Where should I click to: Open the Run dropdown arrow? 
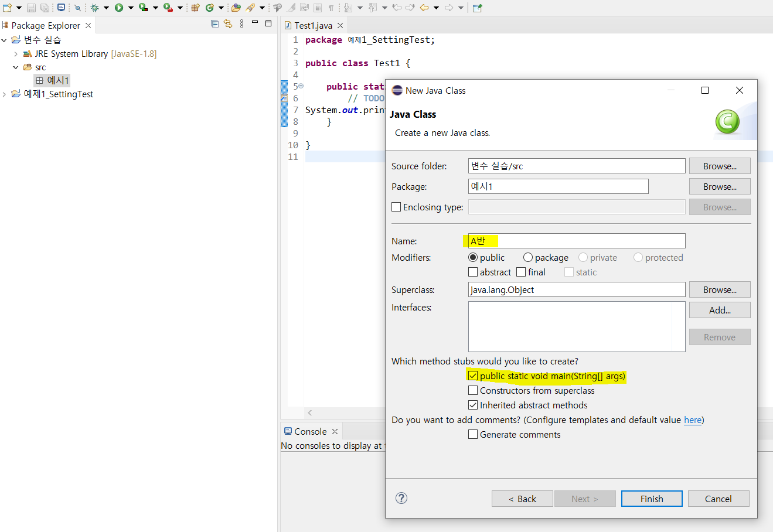coord(131,8)
